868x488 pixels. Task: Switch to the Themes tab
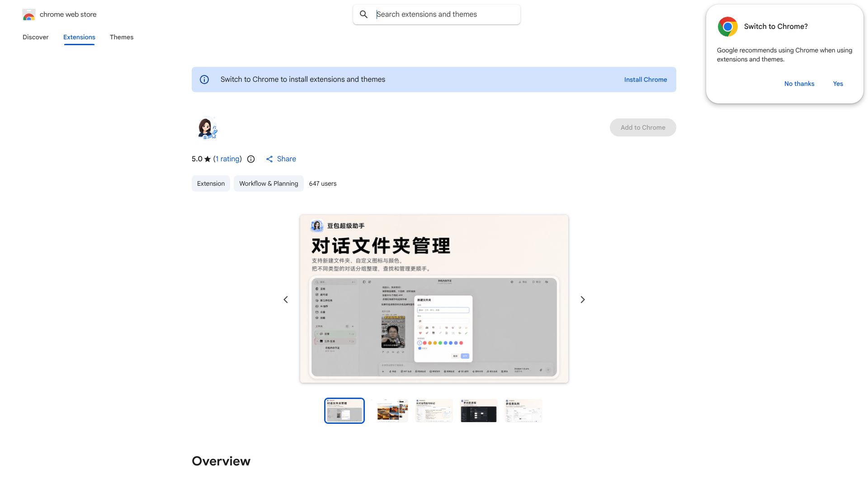122,37
